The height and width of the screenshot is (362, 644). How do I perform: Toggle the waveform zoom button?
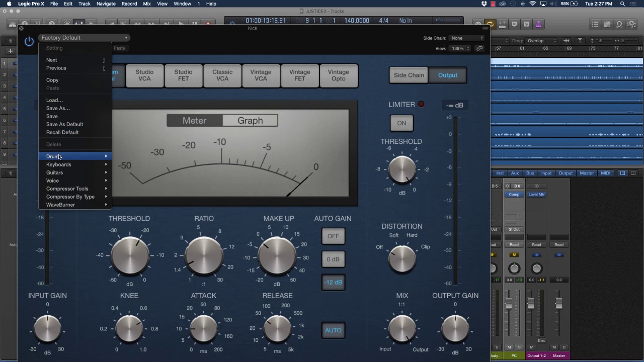click(x=567, y=41)
